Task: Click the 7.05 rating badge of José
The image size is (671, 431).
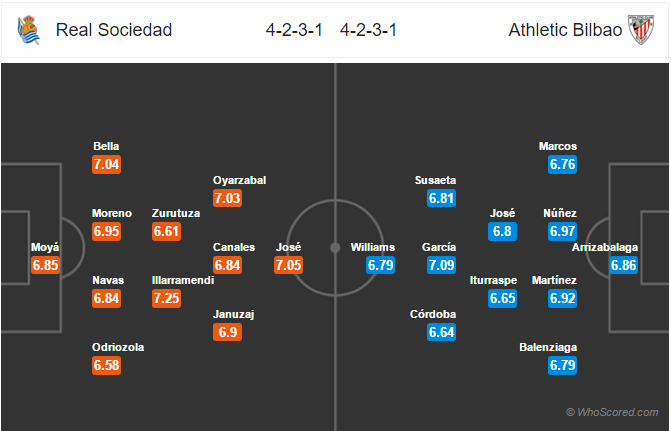Action: pyautogui.click(x=288, y=265)
